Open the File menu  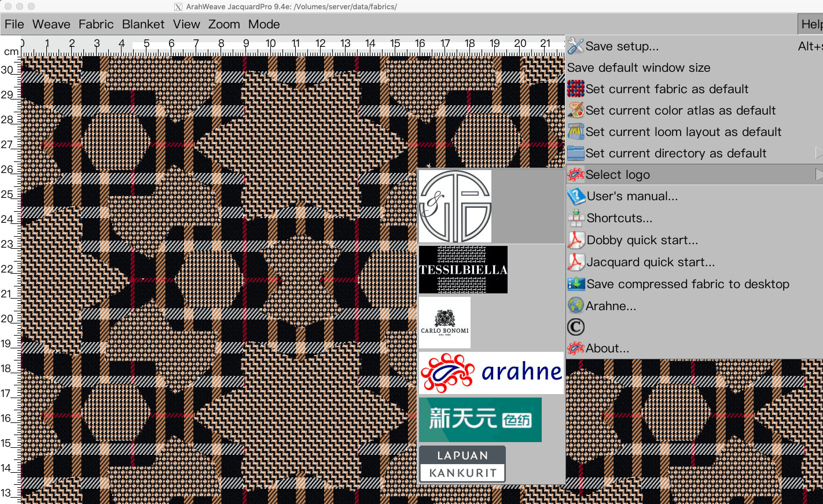coord(14,24)
